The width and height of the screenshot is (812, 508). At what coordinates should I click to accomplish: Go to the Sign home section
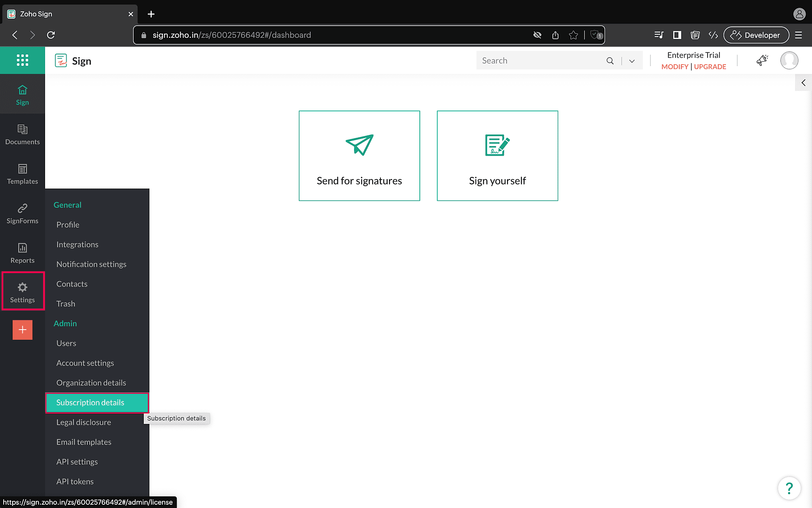[x=22, y=95]
